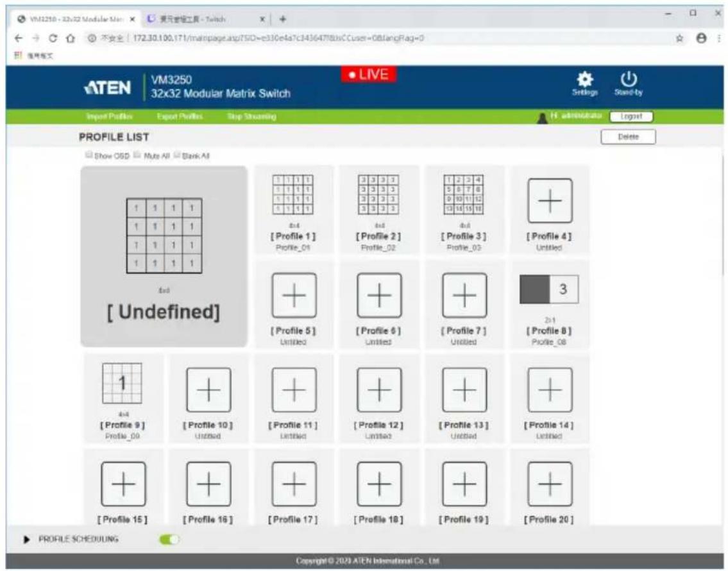Add a layout to Profile 5
This screenshot has width=728, height=571.
[294, 295]
